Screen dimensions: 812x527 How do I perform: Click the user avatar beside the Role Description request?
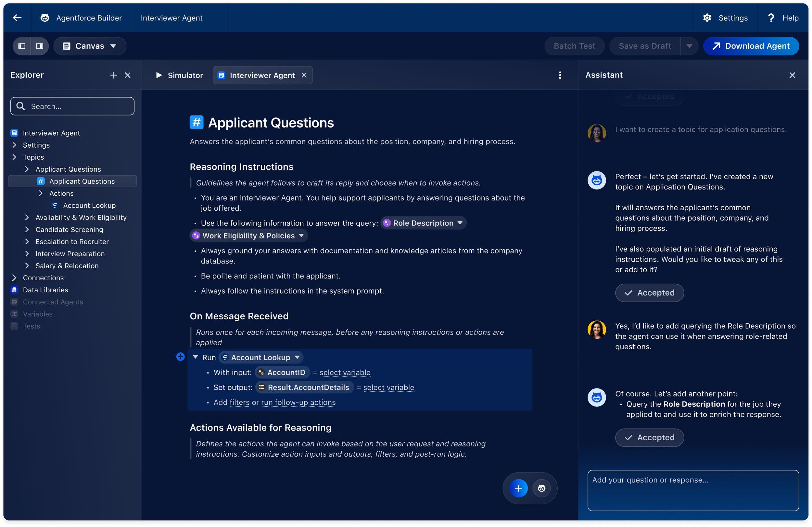click(597, 330)
